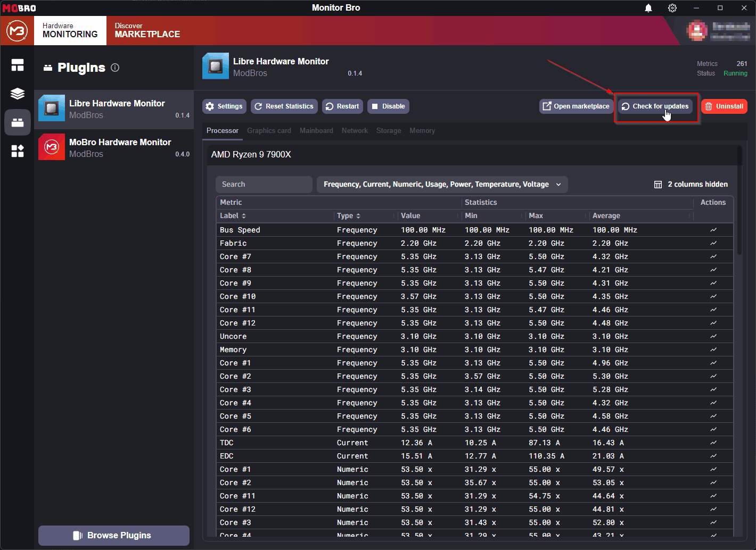Click the user profile avatar
Screen dimensions: 756x550
click(697, 31)
